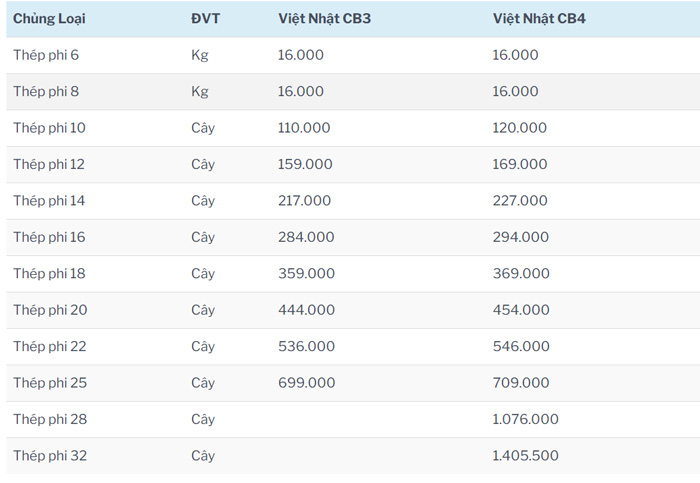Select the price 1.076.000
Screen dimensions: 700x483
tap(526, 419)
